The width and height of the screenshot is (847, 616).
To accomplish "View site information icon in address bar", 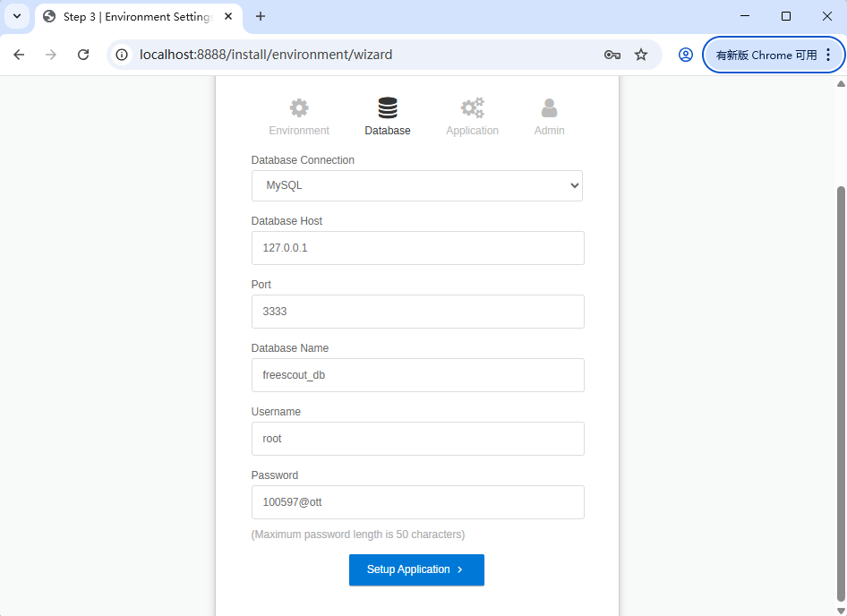I will coord(122,55).
